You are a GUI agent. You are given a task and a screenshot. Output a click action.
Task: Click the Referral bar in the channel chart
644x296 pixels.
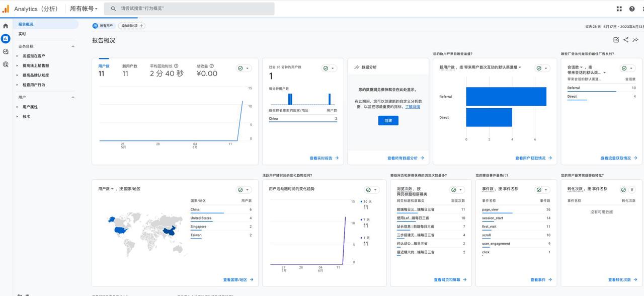tap(506, 96)
